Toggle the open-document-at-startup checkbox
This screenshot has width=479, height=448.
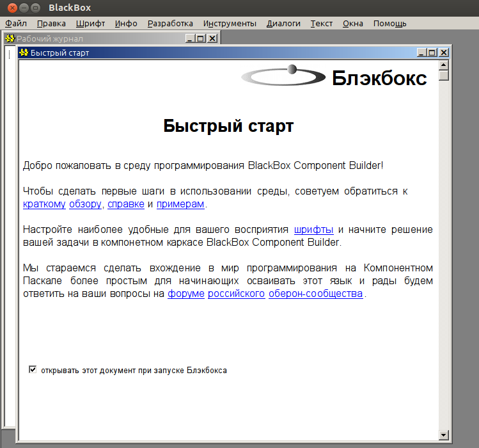33,370
